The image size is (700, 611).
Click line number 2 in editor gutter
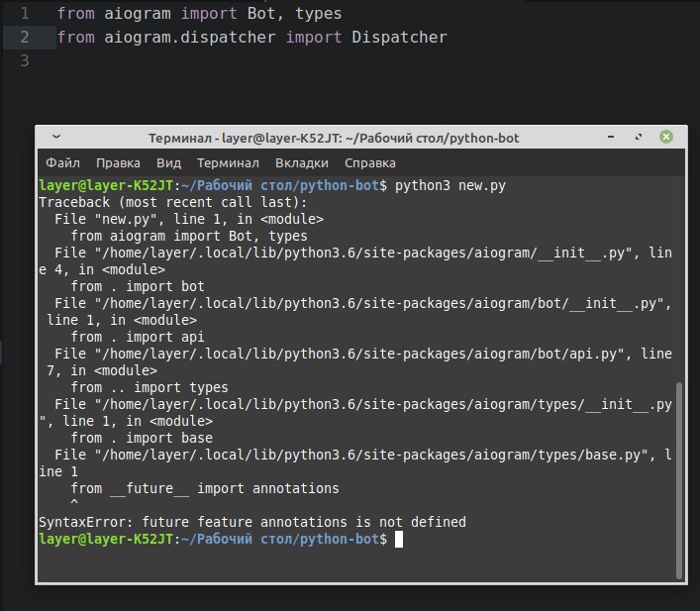click(x=25, y=37)
